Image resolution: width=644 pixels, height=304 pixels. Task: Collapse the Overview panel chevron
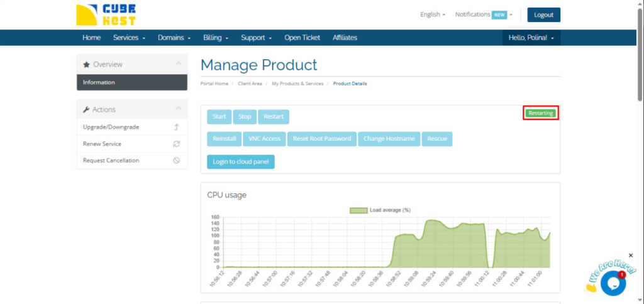178,64
